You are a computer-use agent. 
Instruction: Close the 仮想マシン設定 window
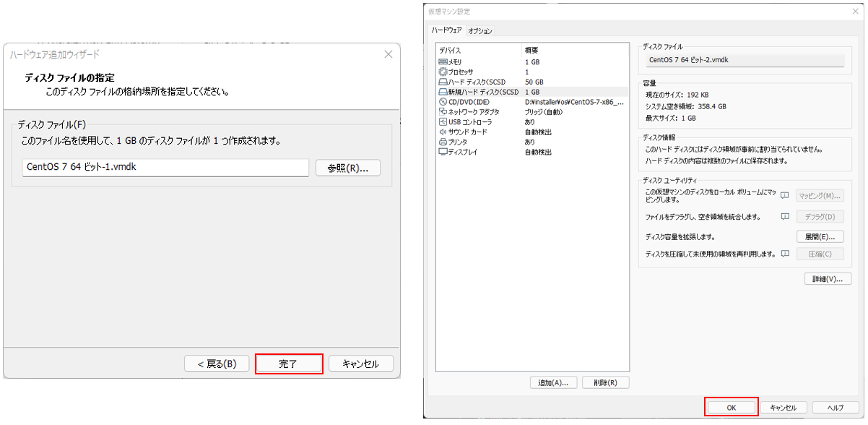pos(855,12)
